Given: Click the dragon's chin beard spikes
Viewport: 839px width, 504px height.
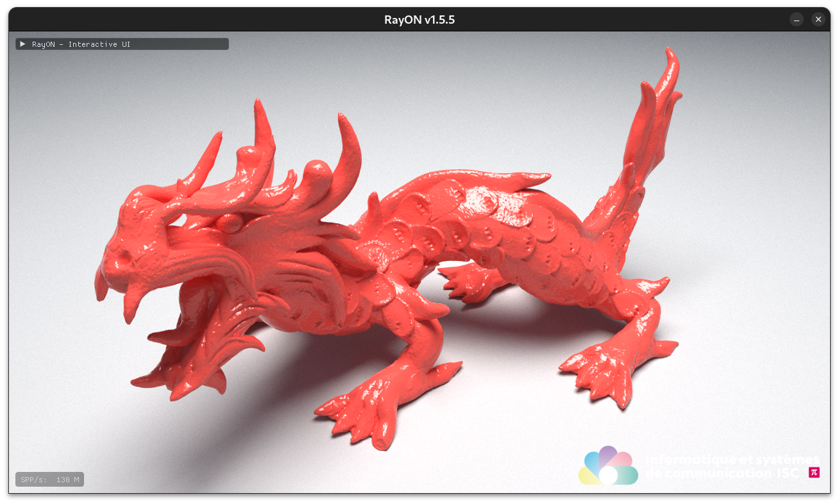Looking at the screenshot, I should 180,378.
